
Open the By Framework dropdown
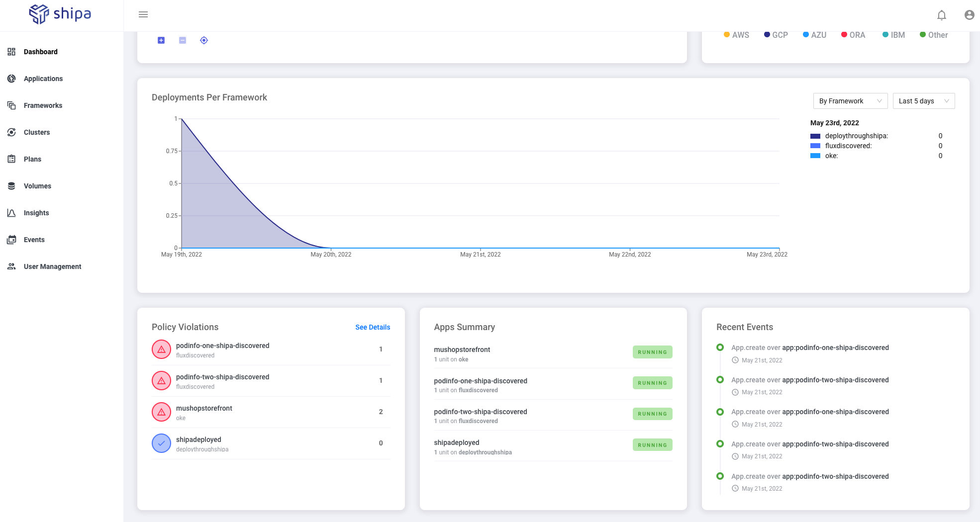(850, 101)
